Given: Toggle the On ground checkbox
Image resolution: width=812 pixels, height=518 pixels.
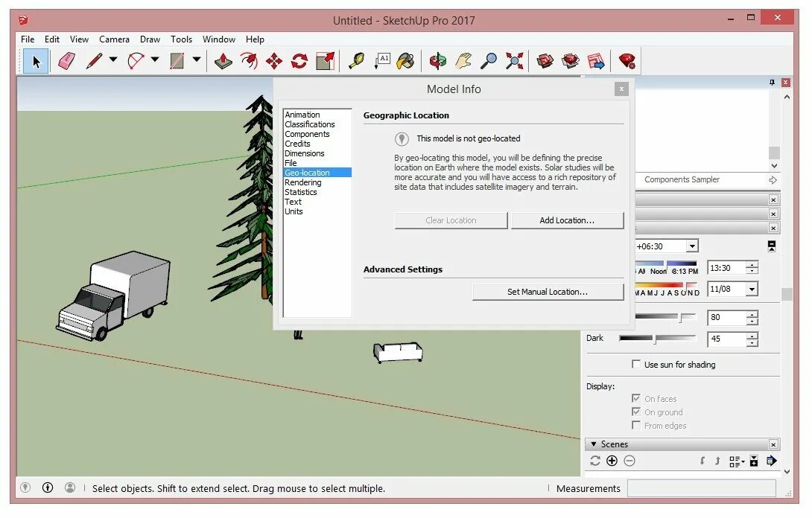Looking at the screenshot, I should (x=636, y=412).
